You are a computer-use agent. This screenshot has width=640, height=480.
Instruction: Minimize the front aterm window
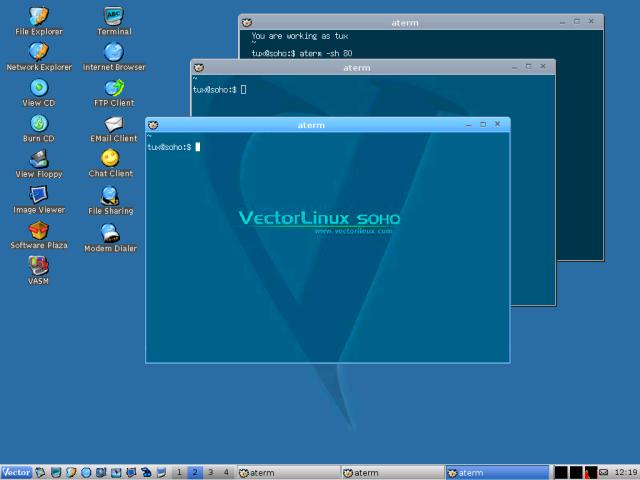(469, 124)
